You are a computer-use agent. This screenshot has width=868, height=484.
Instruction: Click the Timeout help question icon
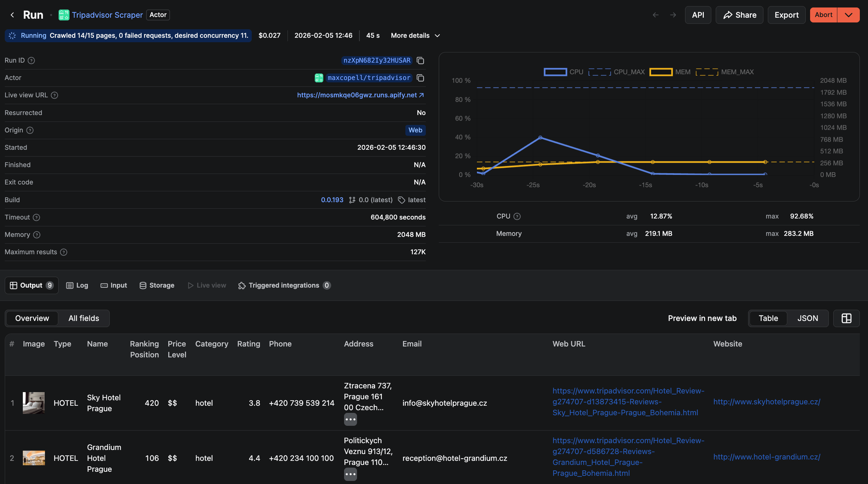(x=36, y=217)
